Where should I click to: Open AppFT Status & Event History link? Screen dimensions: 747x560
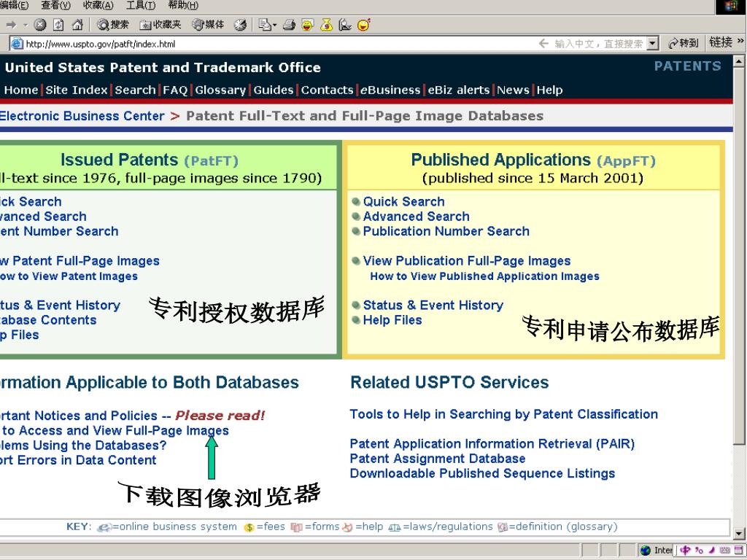433,306
